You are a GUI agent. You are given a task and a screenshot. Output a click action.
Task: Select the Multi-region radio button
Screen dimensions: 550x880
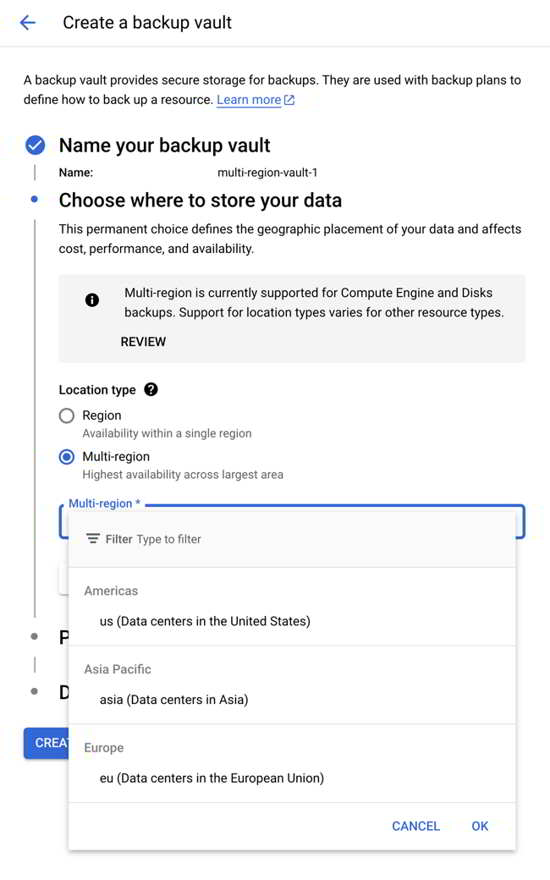66,457
